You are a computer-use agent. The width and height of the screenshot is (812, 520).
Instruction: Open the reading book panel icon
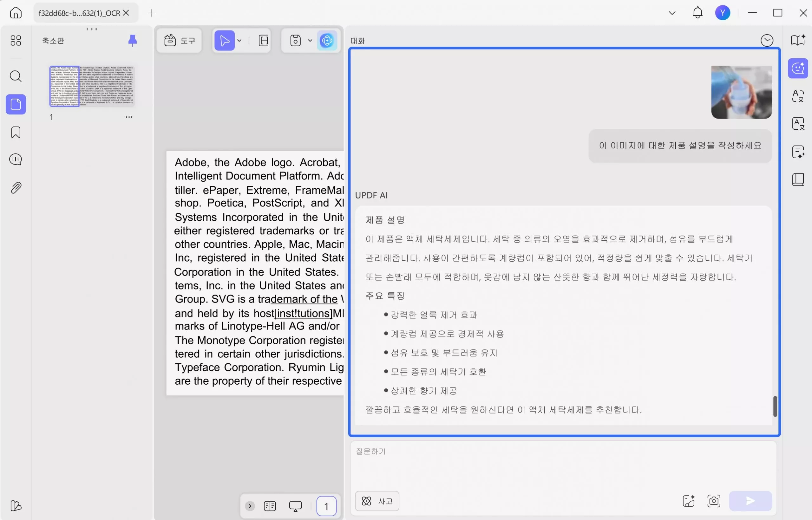pos(798,180)
